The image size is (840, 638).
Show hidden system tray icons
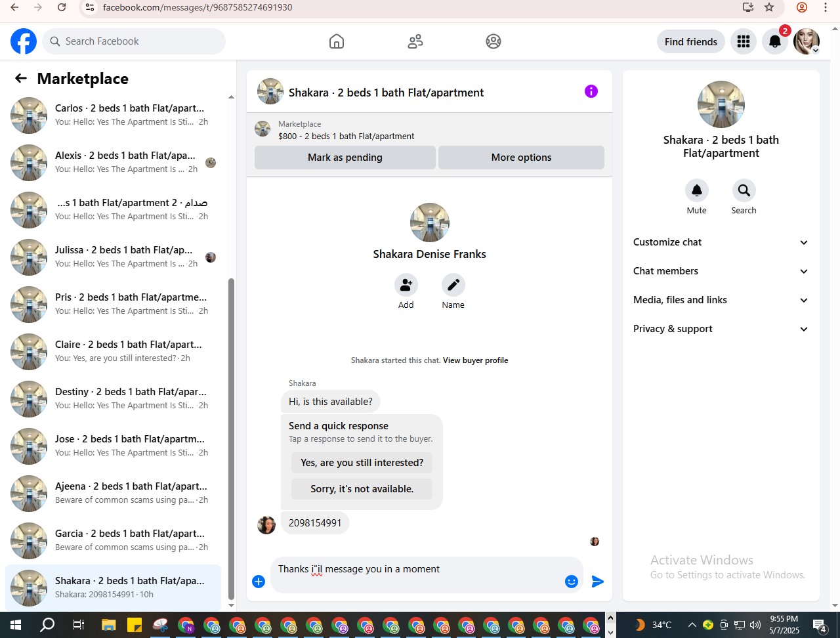point(692,625)
